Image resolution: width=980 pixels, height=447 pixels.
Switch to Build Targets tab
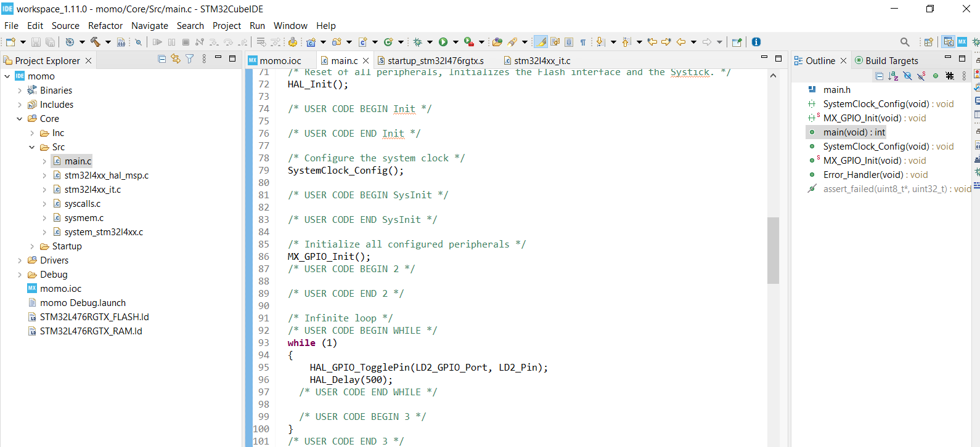click(886, 60)
